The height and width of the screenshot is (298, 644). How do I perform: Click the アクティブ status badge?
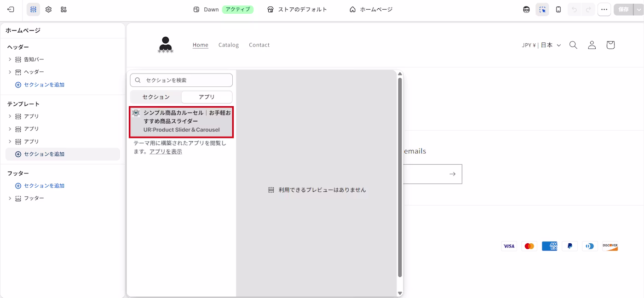click(238, 9)
